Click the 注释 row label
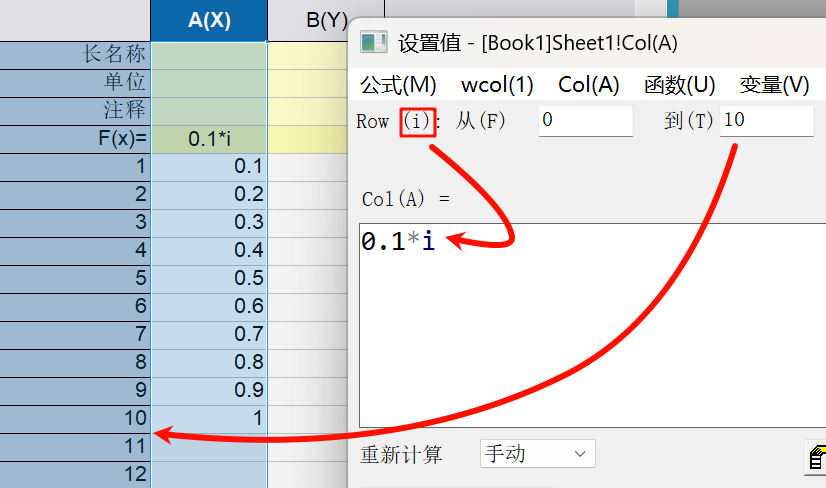 coord(75,111)
